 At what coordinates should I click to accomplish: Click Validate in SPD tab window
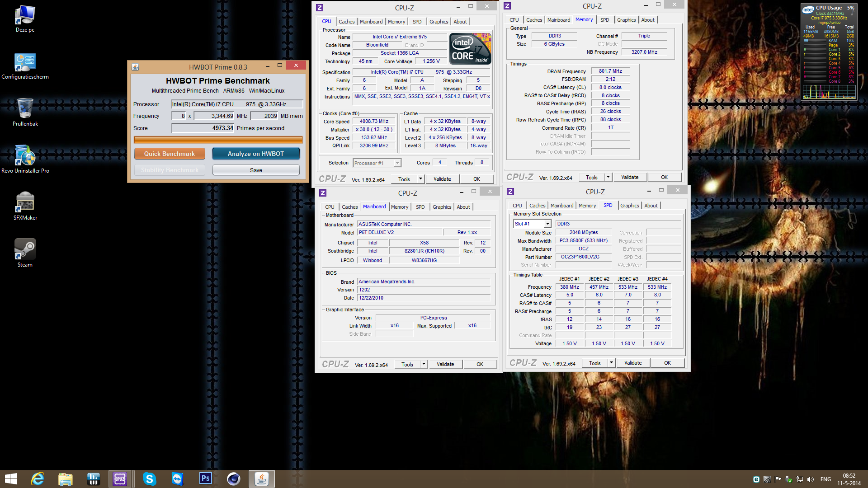click(633, 363)
